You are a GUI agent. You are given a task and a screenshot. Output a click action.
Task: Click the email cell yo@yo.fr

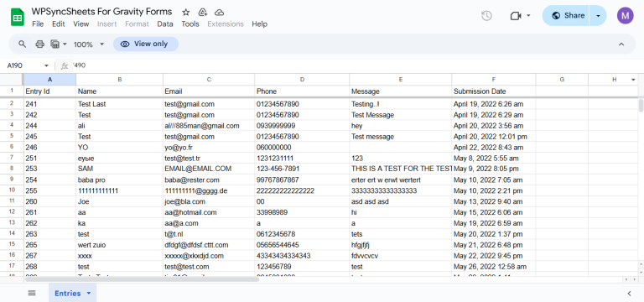pyautogui.click(x=209, y=147)
